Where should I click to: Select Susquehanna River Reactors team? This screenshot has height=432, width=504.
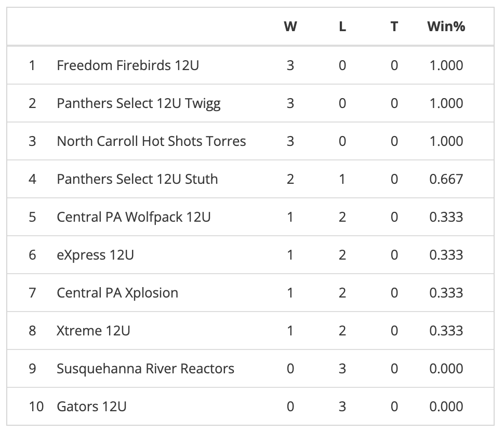pyautogui.click(x=145, y=369)
